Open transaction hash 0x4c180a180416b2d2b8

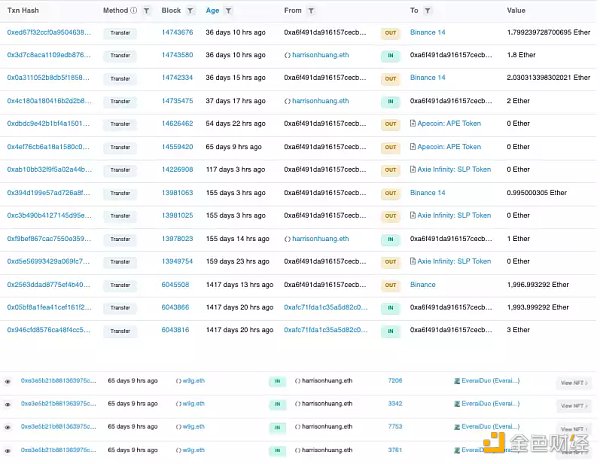click(49, 101)
